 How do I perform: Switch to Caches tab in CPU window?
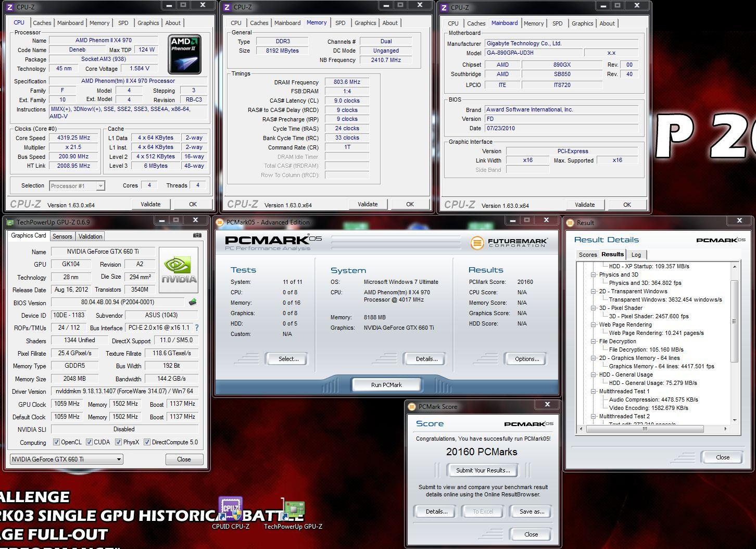click(x=42, y=23)
